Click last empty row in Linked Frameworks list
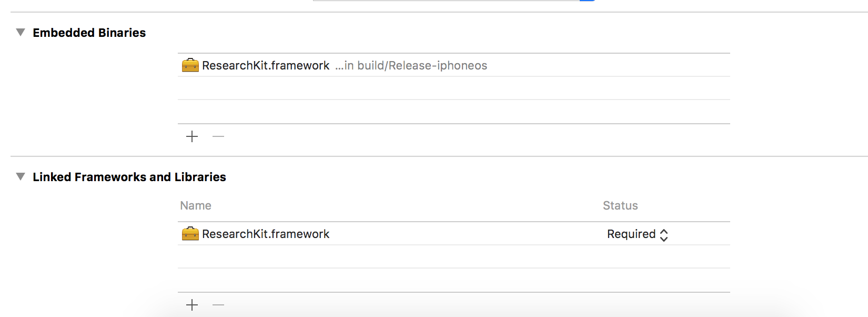The height and width of the screenshot is (317, 868). pyautogui.click(x=453, y=280)
